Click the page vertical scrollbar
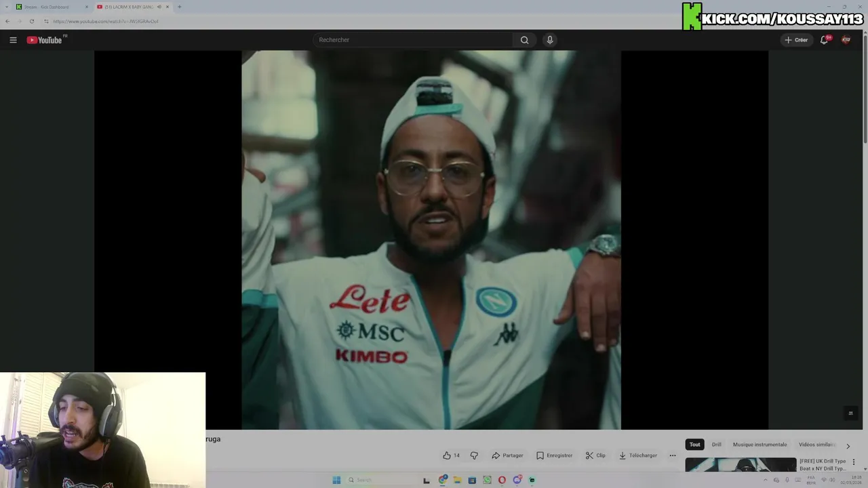This screenshot has width=868, height=488. 865,88
